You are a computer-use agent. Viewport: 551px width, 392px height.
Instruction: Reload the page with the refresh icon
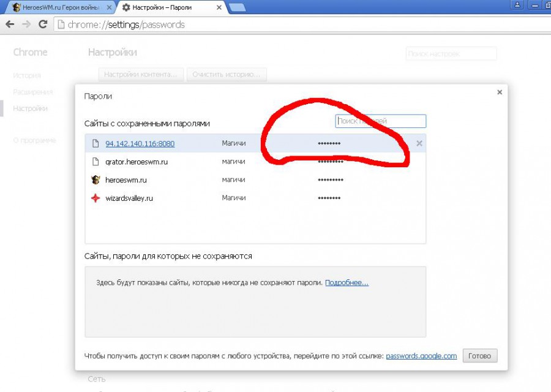coord(43,24)
